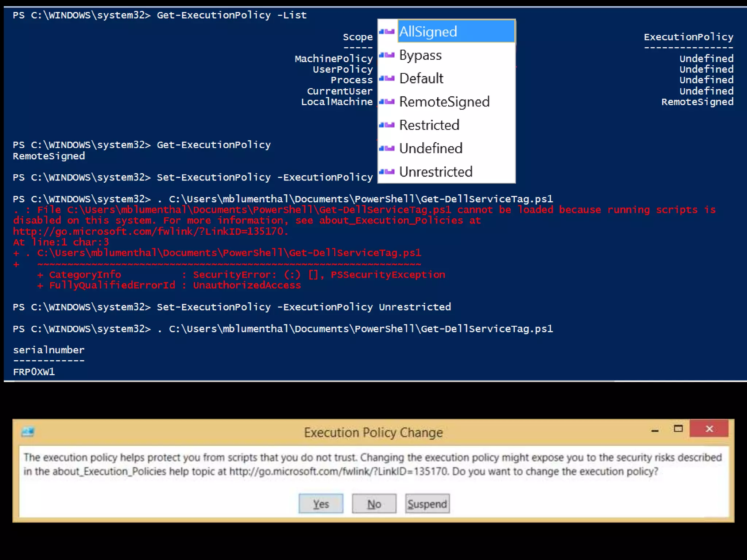
Task: Close the Execution Policy Change dialog
Action: (709, 429)
